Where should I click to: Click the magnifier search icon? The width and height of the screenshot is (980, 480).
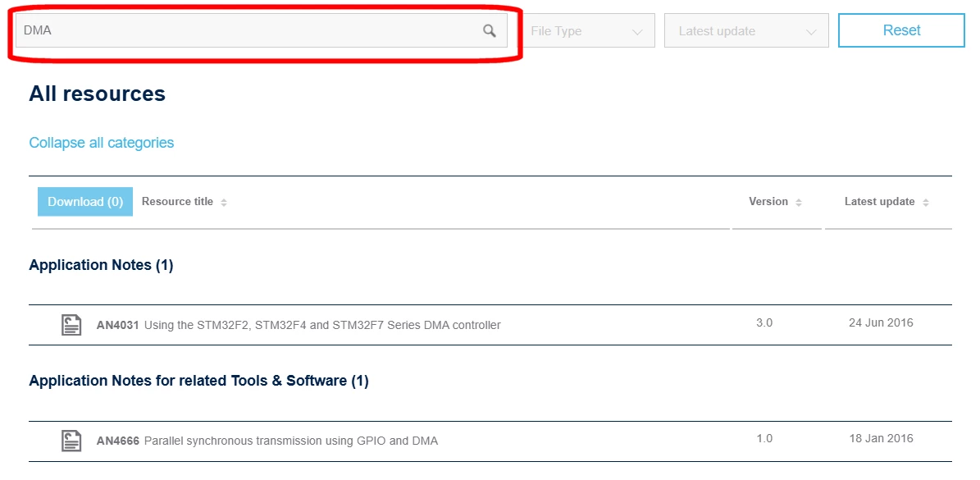click(490, 30)
